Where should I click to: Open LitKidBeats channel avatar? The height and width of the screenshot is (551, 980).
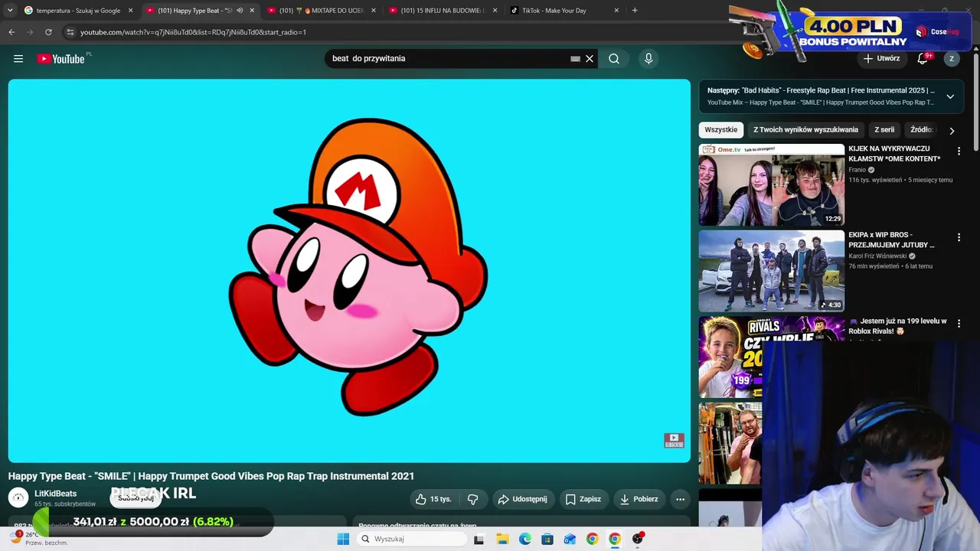coord(18,498)
